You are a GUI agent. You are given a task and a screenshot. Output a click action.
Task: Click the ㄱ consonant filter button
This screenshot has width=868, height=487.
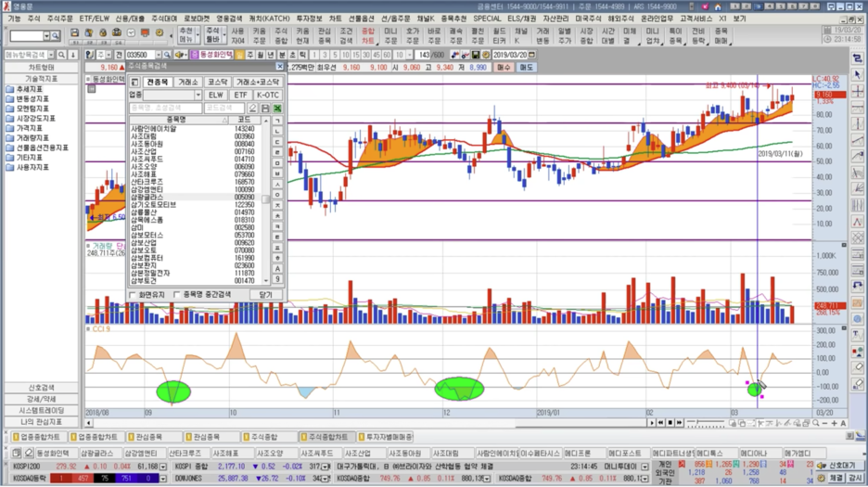(x=277, y=121)
